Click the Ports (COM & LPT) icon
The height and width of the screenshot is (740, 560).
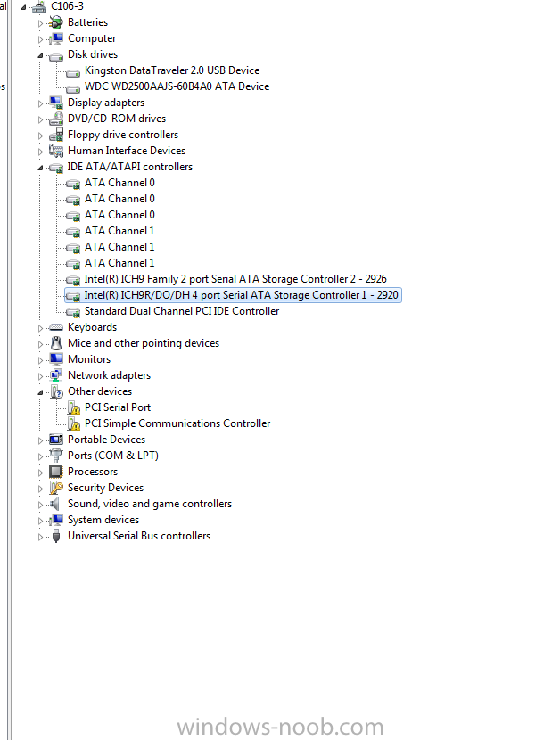tap(55, 456)
